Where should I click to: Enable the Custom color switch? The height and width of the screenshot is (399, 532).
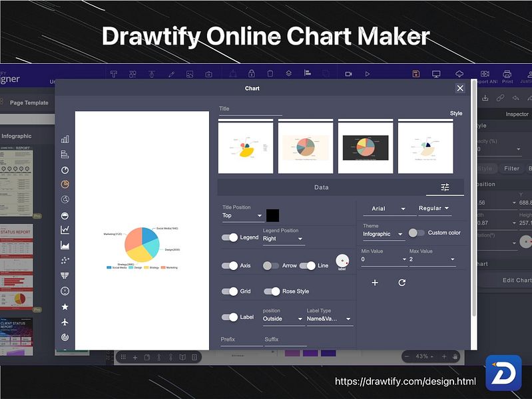[x=417, y=233]
